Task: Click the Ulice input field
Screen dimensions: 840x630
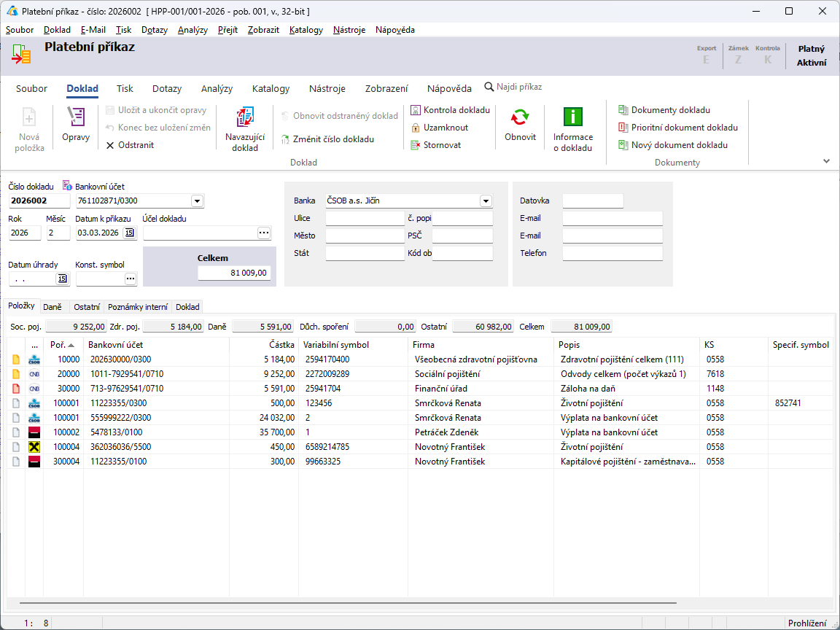Action: (365, 218)
